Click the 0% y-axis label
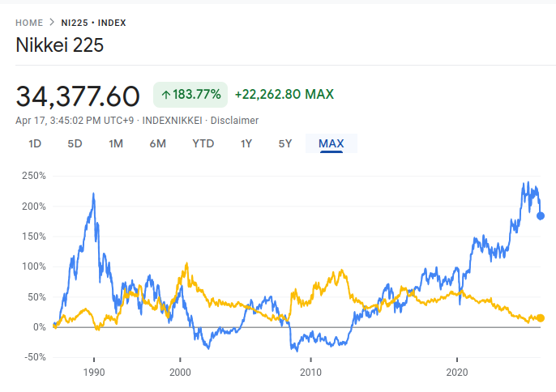556x392 pixels. point(40,327)
